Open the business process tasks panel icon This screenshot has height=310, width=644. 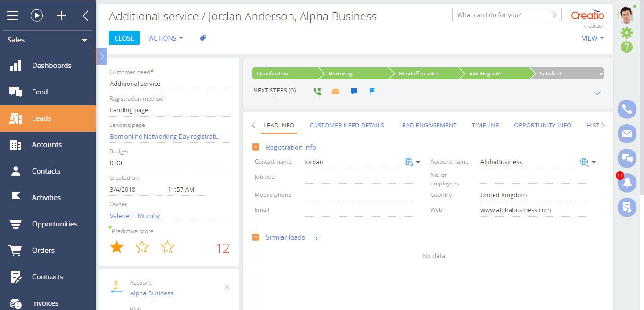[x=627, y=208]
